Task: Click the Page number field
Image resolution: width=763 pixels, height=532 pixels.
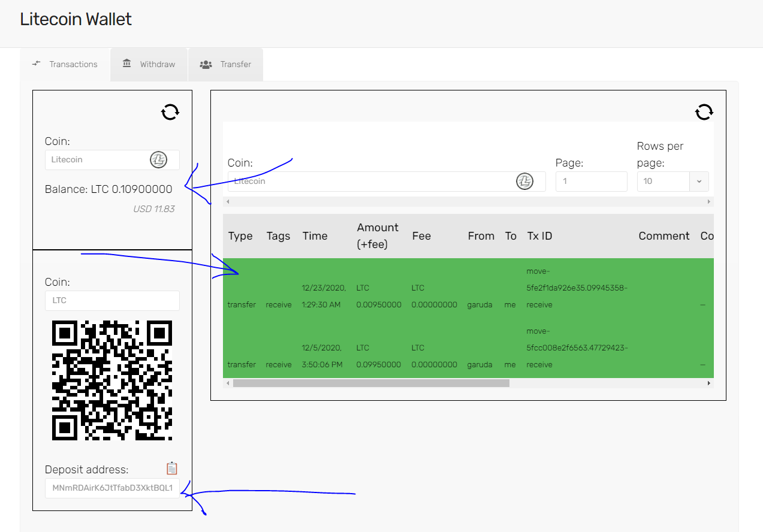Action: (x=591, y=182)
